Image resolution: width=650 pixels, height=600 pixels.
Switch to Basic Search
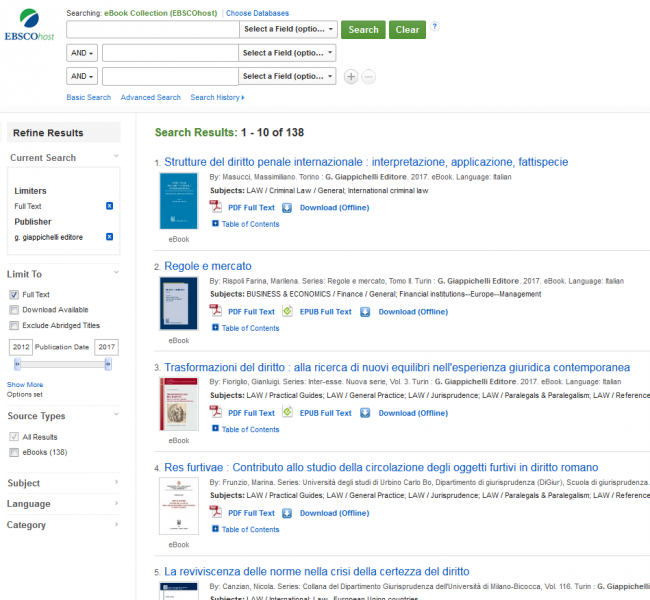tap(88, 97)
